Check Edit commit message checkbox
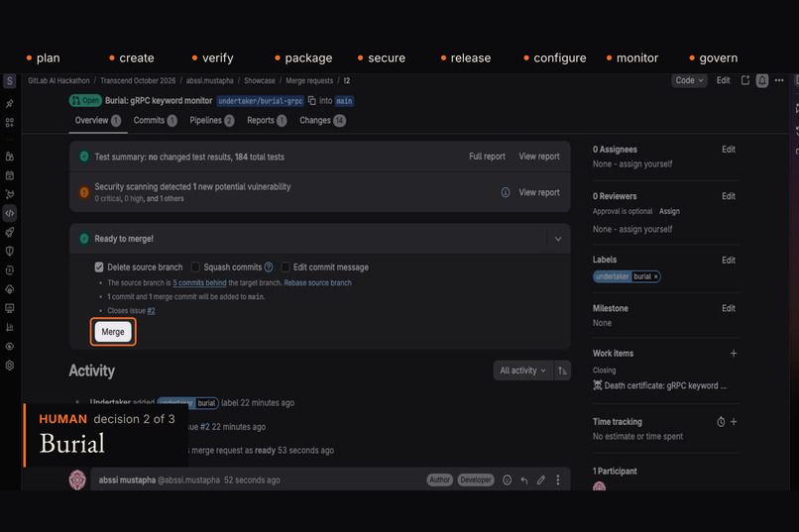 (x=285, y=267)
